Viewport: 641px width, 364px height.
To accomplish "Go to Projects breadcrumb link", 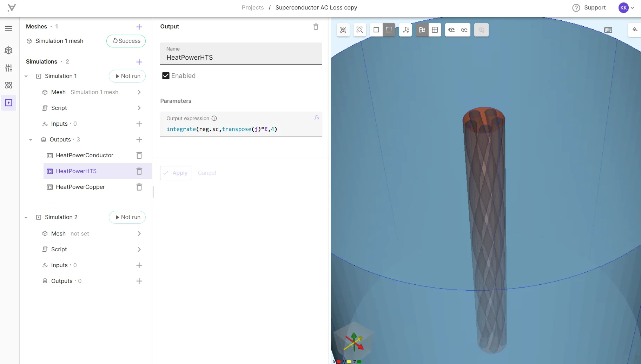I will 253,7.
